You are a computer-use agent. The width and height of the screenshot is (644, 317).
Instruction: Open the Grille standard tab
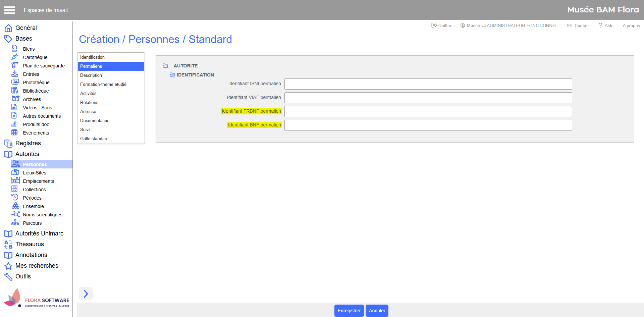(x=94, y=139)
